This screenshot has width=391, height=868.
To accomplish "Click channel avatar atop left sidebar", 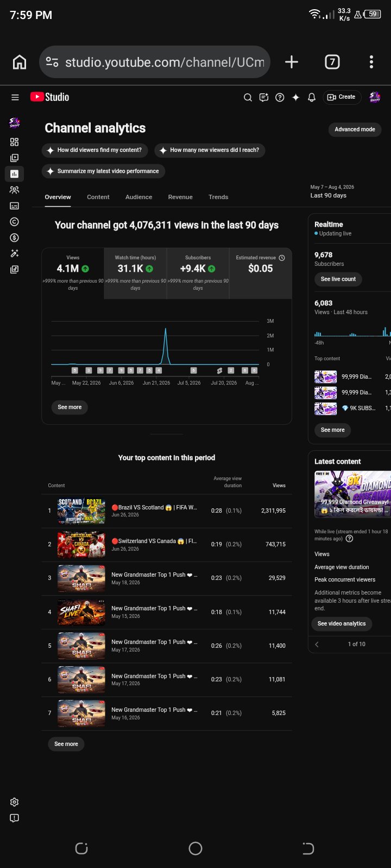I will pyautogui.click(x=15, y=123).
